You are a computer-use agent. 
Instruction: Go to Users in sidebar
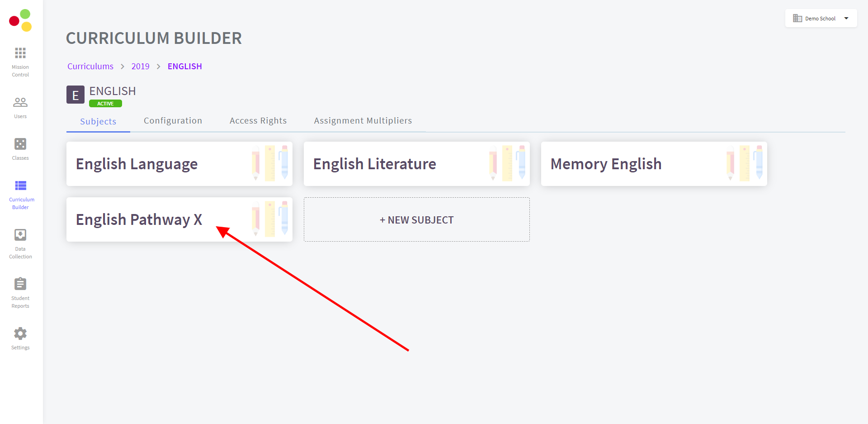click(x=20, y=103)
